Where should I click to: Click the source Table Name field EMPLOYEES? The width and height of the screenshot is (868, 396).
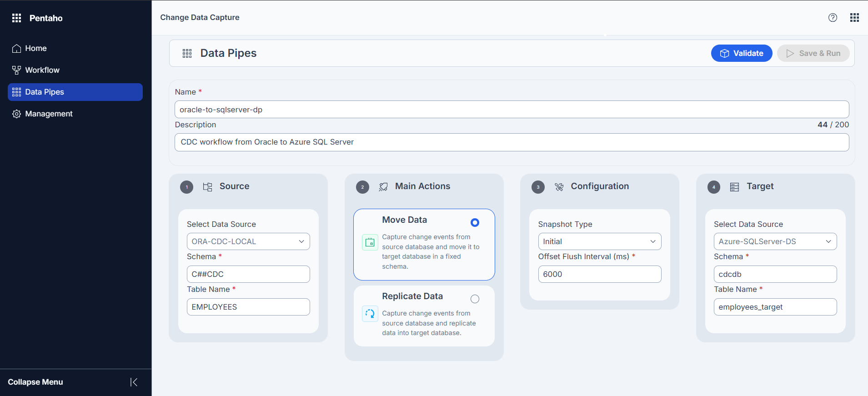pos(248,307)
